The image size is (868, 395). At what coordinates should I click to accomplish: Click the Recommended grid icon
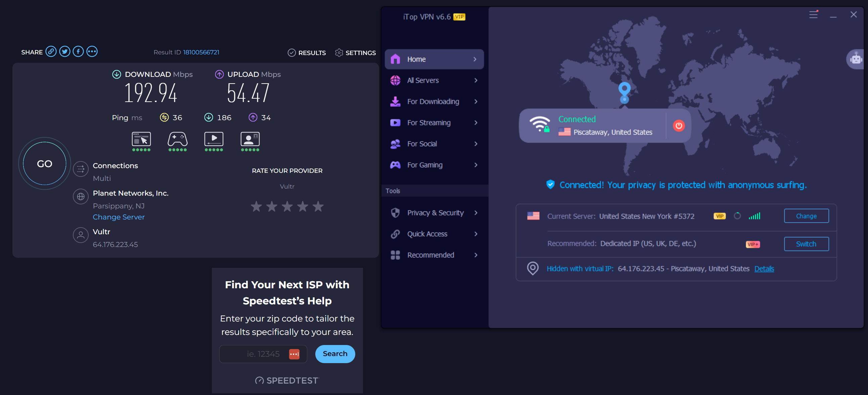click(395, 255)
